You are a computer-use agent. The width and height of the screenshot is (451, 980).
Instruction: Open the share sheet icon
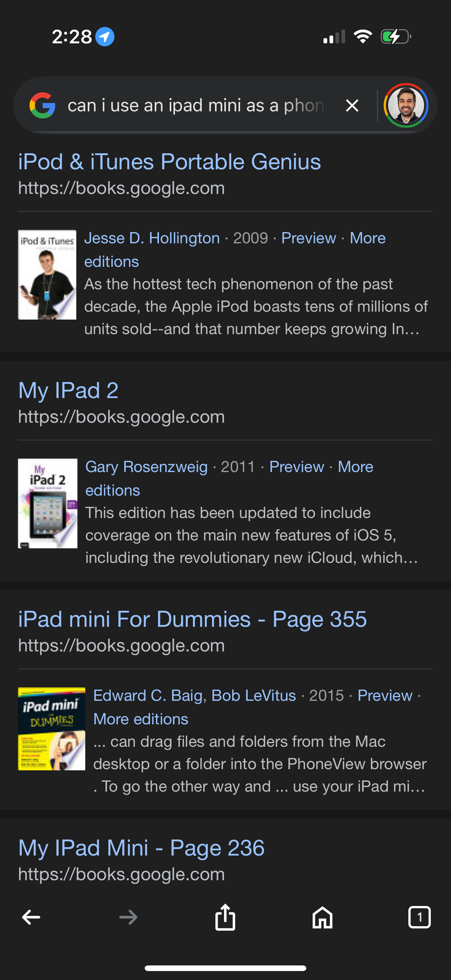click(225, 917)
